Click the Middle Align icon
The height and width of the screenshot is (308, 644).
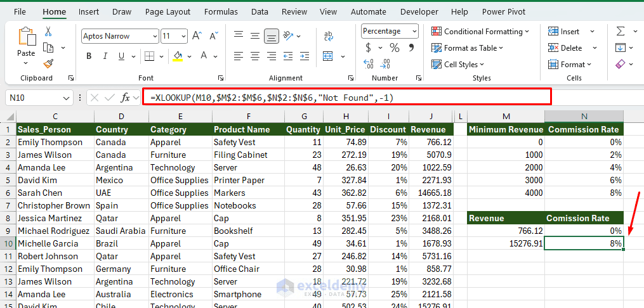(255, 35)
